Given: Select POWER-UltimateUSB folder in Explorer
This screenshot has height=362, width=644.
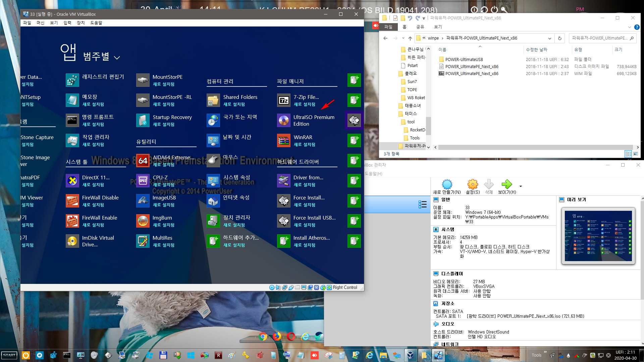Looking at the screenshot, I should (x=464, y=59).
